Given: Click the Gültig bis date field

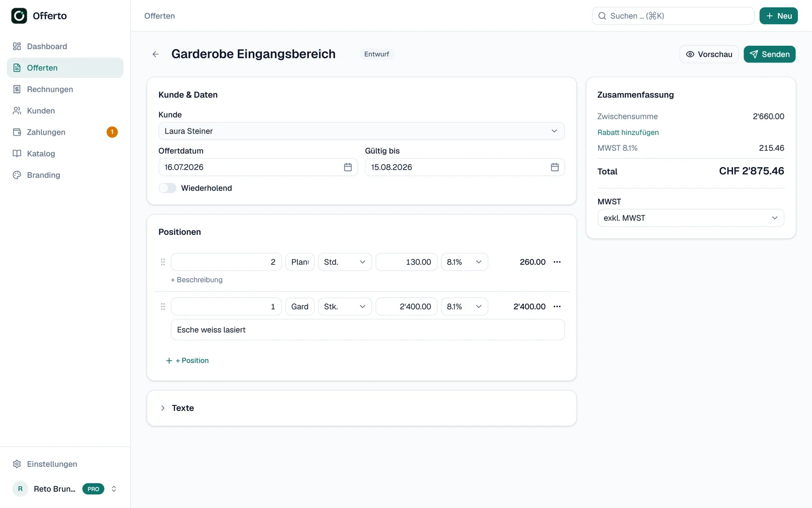Looking at the screenshot, I should tap(464, 167).
